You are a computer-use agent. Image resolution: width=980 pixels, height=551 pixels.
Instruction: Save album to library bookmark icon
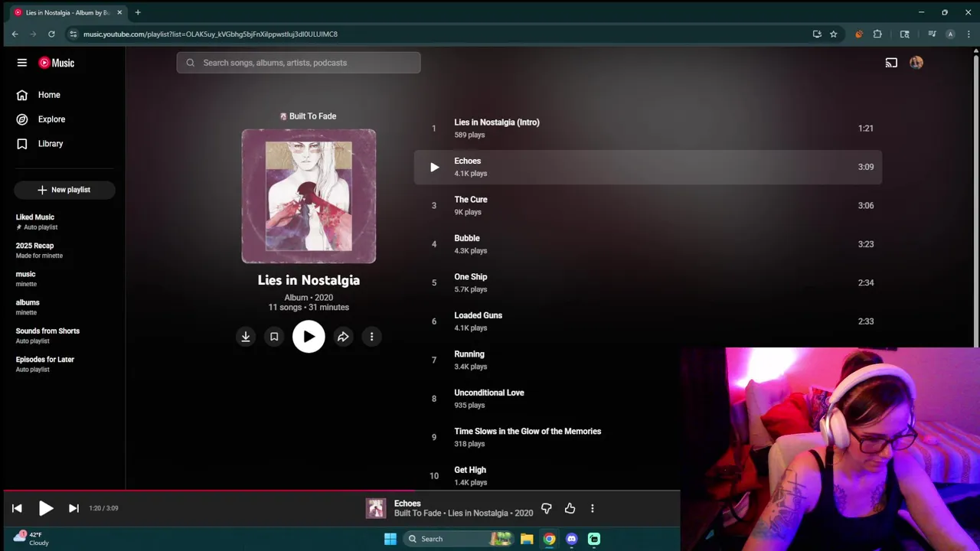pos(274,337)
